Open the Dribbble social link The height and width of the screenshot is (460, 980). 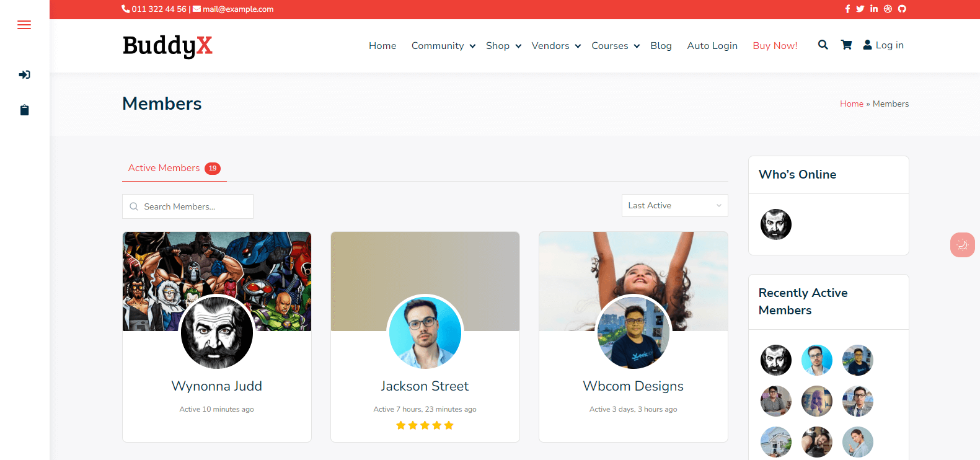coord(888,9)
